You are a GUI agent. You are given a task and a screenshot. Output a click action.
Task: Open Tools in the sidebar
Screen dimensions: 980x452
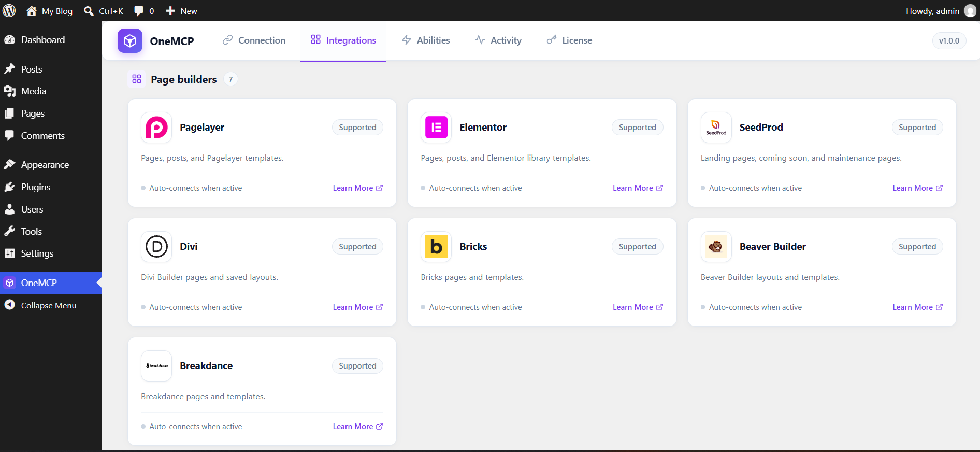[51, 232]
